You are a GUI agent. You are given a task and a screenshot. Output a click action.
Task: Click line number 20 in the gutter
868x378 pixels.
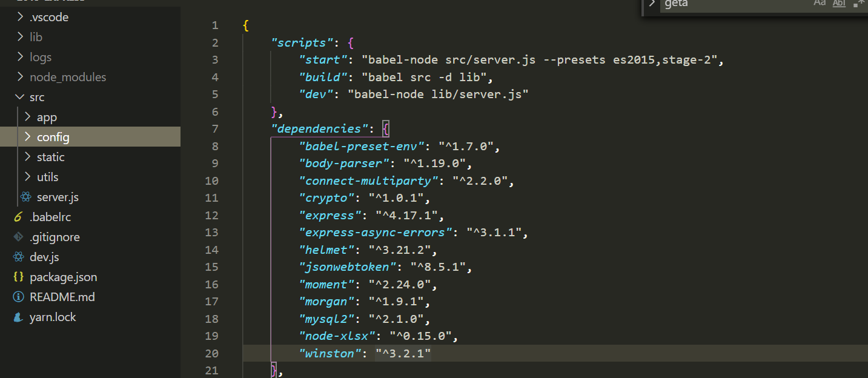point(211,353)
